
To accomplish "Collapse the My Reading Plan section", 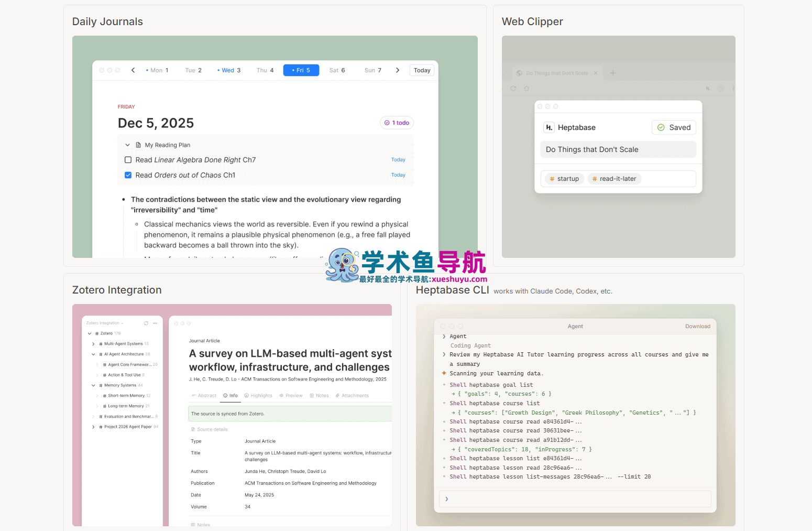I will click(x=127, y=145).
